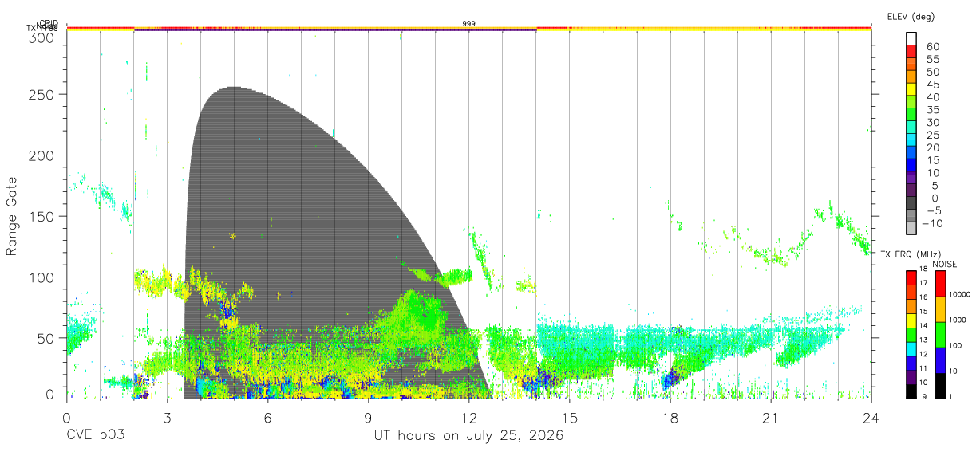Select the red top segment of NOISE bar

tap(941, 284)
